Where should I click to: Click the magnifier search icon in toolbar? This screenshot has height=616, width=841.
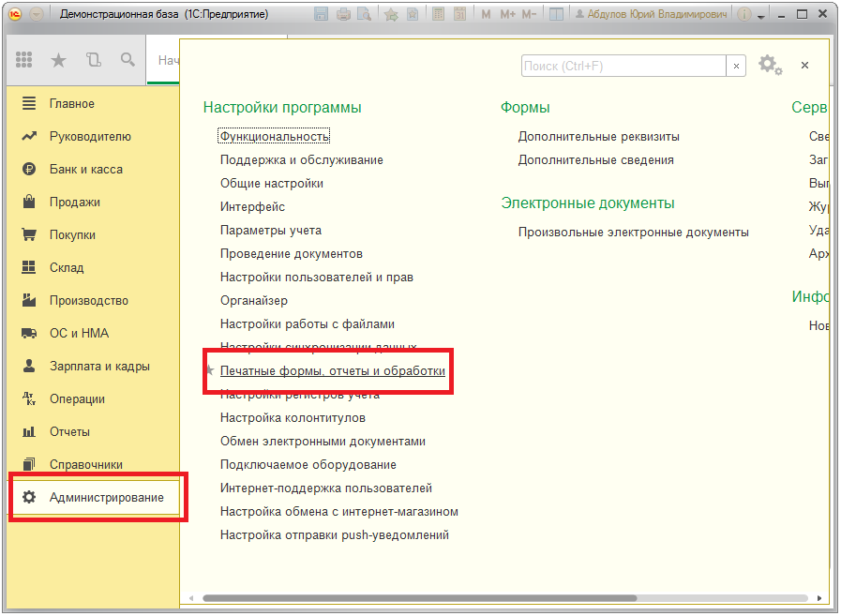[x=128, y=60]
